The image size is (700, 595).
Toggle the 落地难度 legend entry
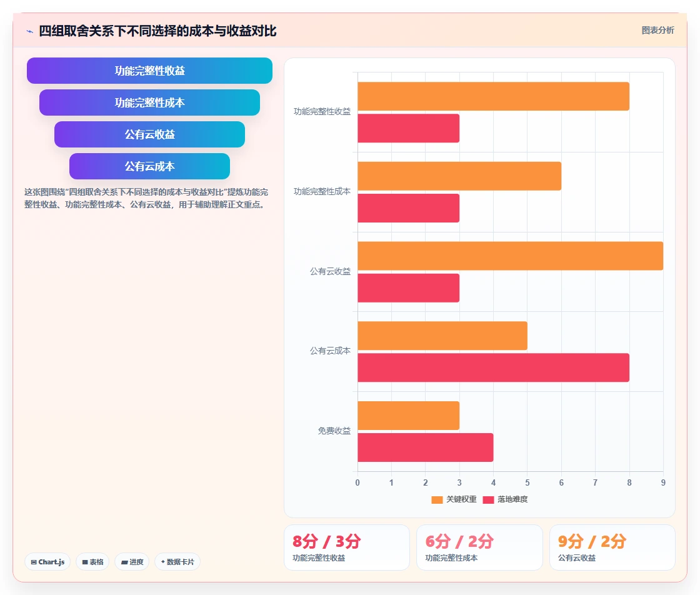click(506, 499)
